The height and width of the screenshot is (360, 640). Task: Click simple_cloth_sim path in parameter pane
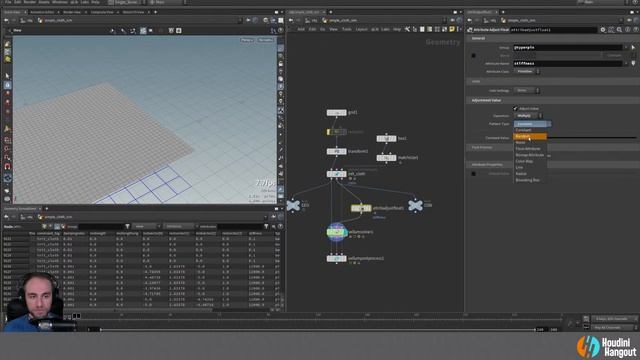522,20
